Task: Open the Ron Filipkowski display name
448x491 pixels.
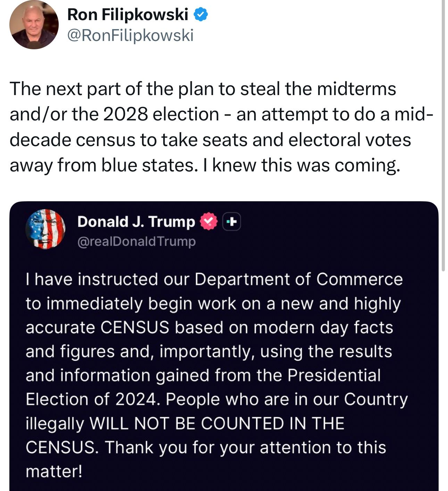Action: pyautogui.click(x=127, y=15)
